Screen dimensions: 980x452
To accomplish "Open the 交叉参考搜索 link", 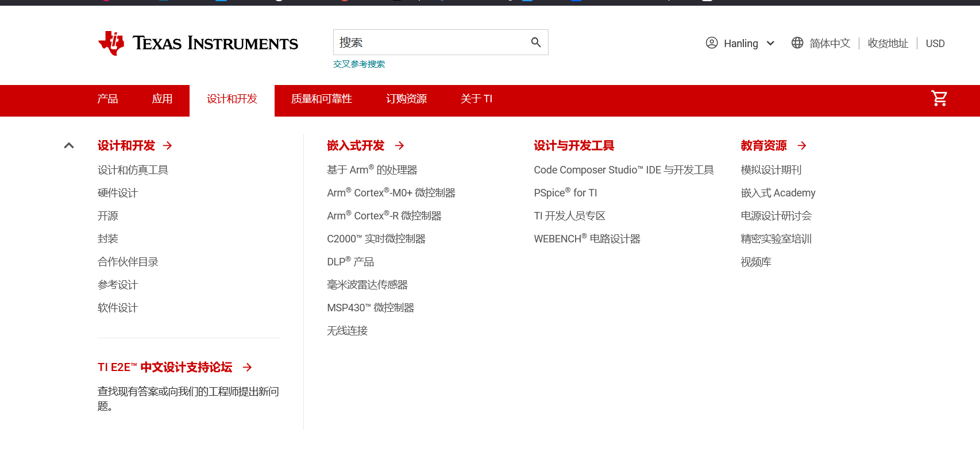I will (359, 64).
